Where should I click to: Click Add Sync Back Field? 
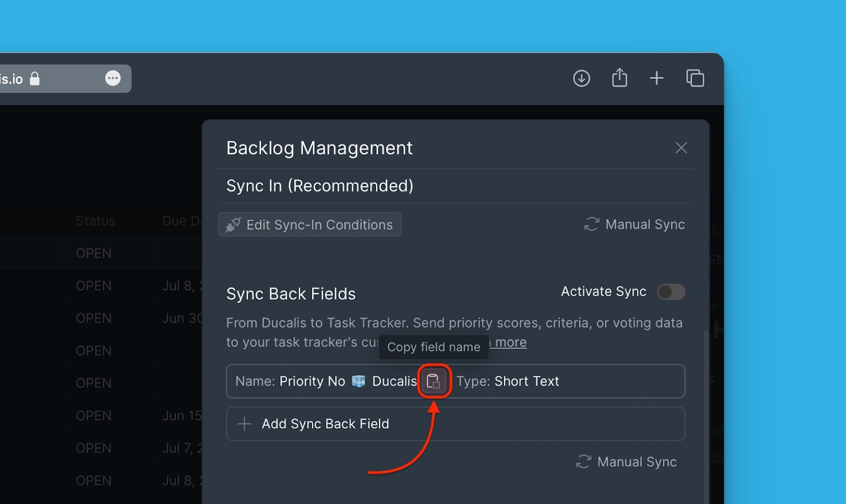[x=456, y=424]
